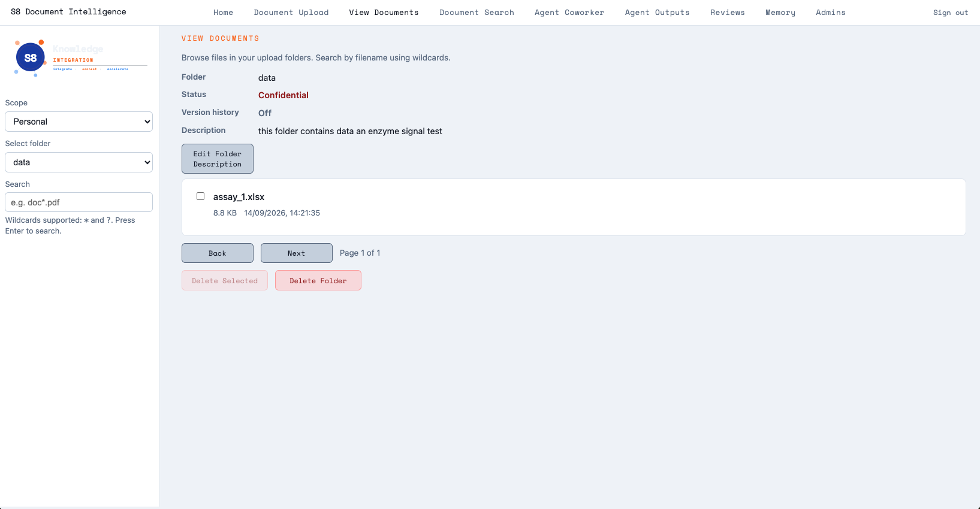
Task: Click the Version history Off value
Action: (265, 113)
